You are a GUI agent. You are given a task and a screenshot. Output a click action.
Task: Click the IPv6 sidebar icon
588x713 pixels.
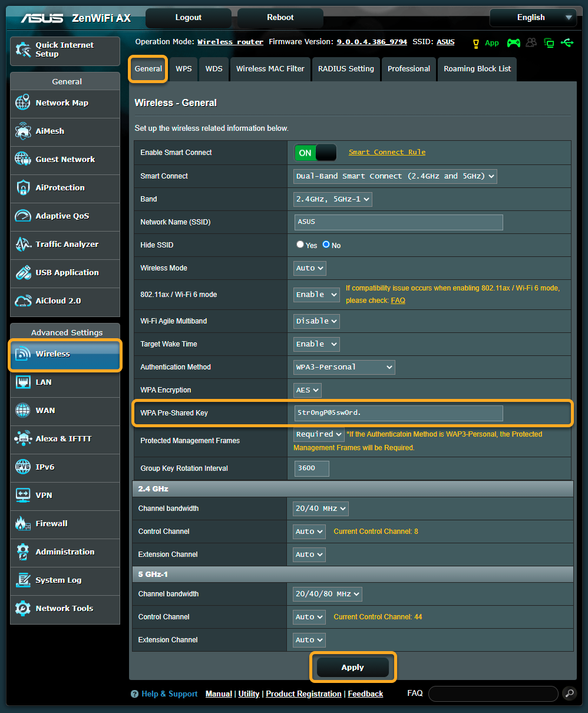click(23, 467)
